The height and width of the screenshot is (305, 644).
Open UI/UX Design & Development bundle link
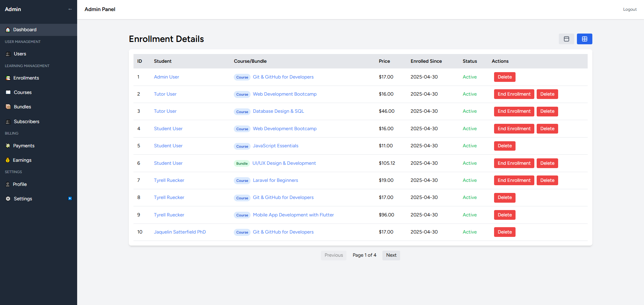click(284, 163)
